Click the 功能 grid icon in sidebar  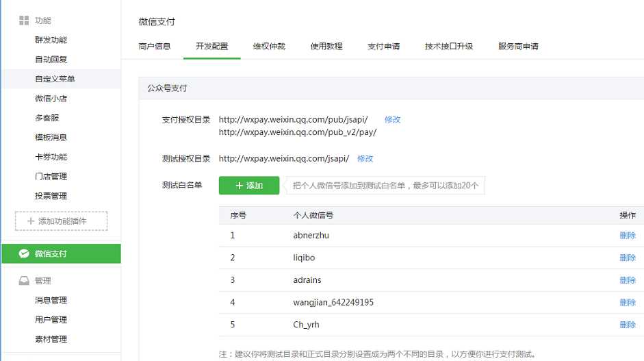[x=24, y=20]
